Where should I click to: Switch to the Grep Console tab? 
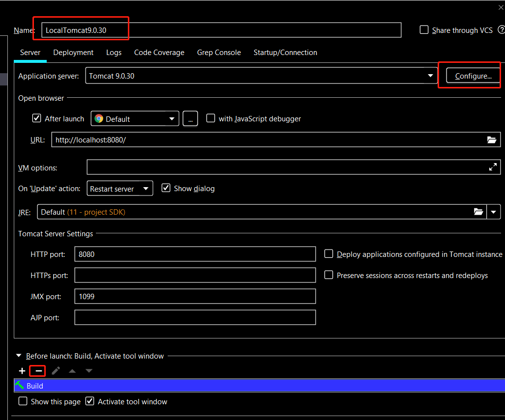pos(219,53)
